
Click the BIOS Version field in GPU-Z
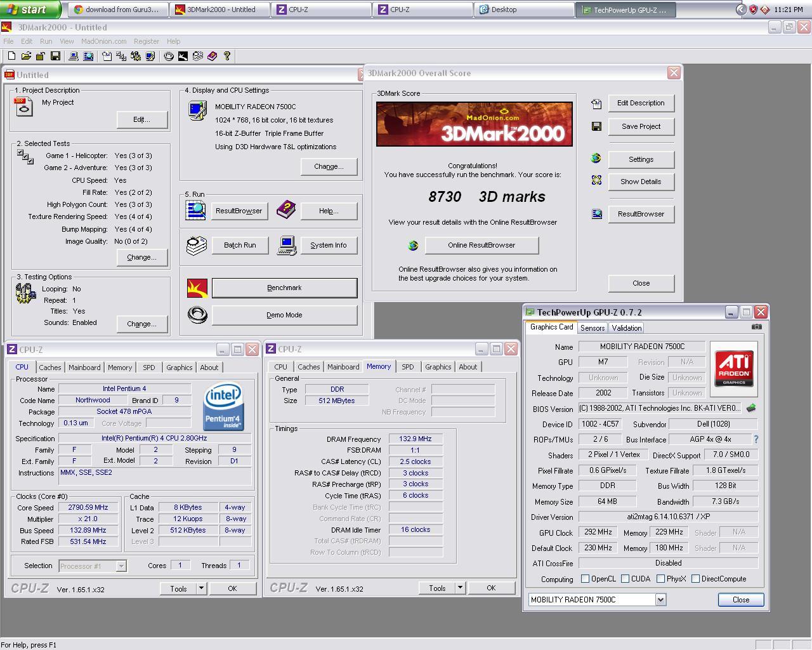click(x=661, y=408)
